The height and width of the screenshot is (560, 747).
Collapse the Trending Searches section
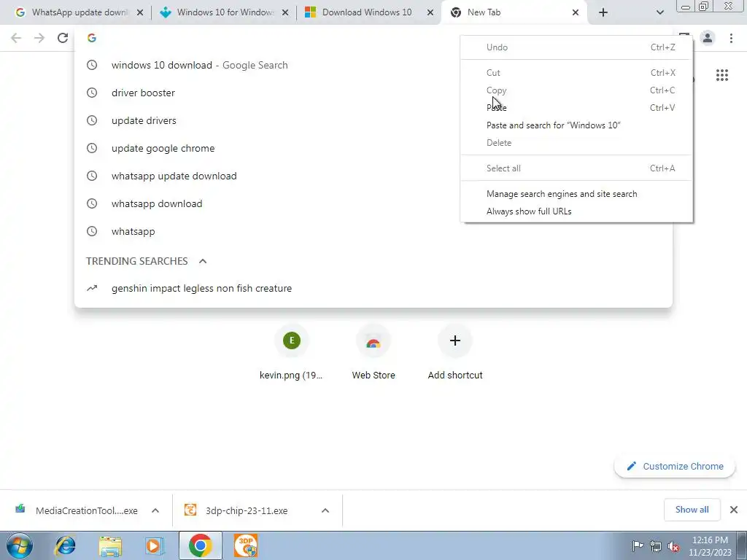203,261
